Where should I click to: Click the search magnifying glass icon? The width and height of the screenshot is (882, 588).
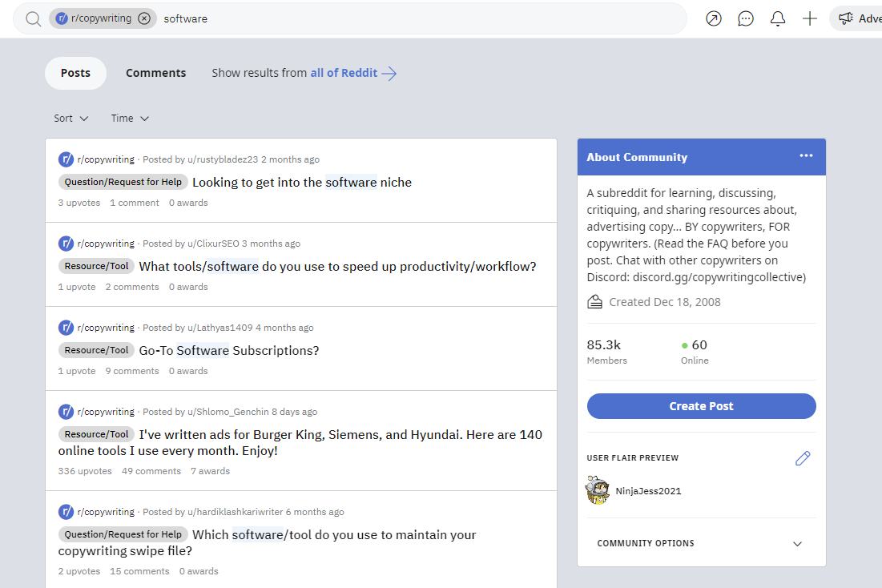click(32, 18)
